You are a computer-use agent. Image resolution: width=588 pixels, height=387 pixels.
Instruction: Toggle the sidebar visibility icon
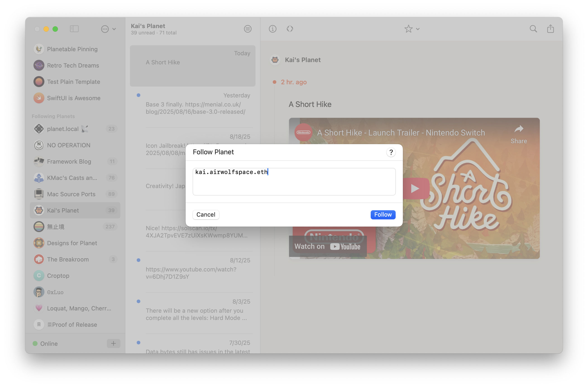(74, 29)
